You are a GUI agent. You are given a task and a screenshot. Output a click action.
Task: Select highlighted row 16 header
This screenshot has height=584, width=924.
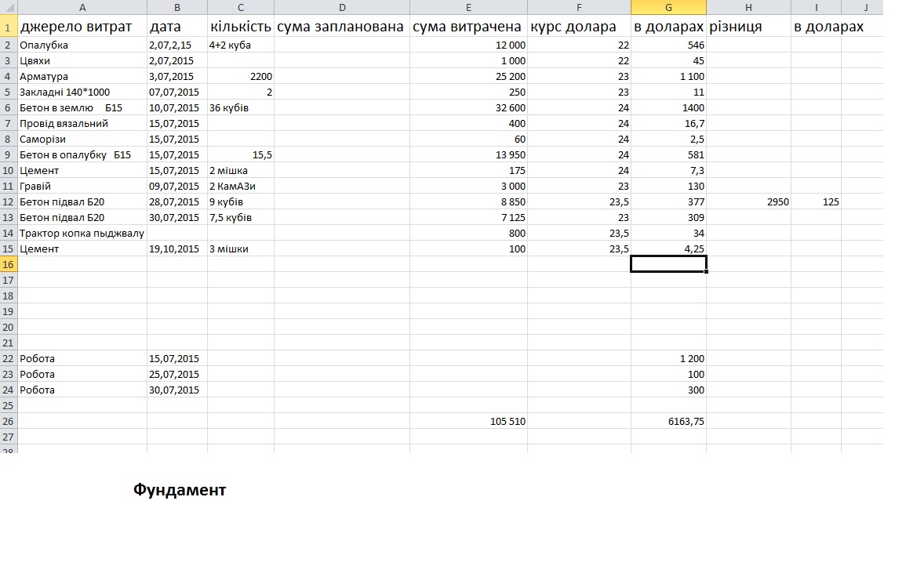[9, 264]
